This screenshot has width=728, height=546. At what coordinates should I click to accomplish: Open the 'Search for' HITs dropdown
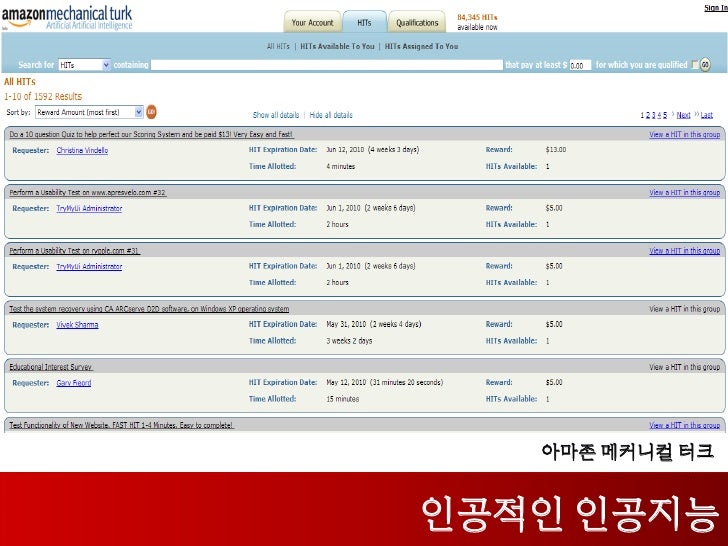click(84, 65)
